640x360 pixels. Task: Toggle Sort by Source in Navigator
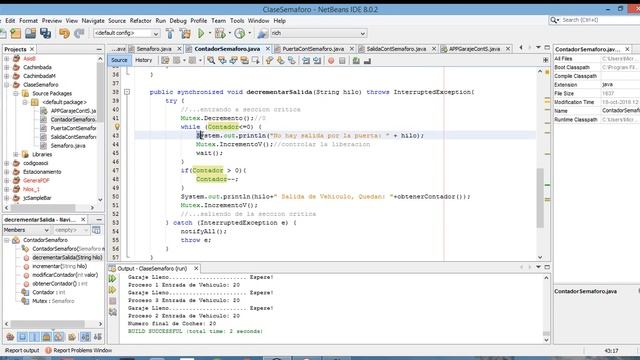click(98, 337)
